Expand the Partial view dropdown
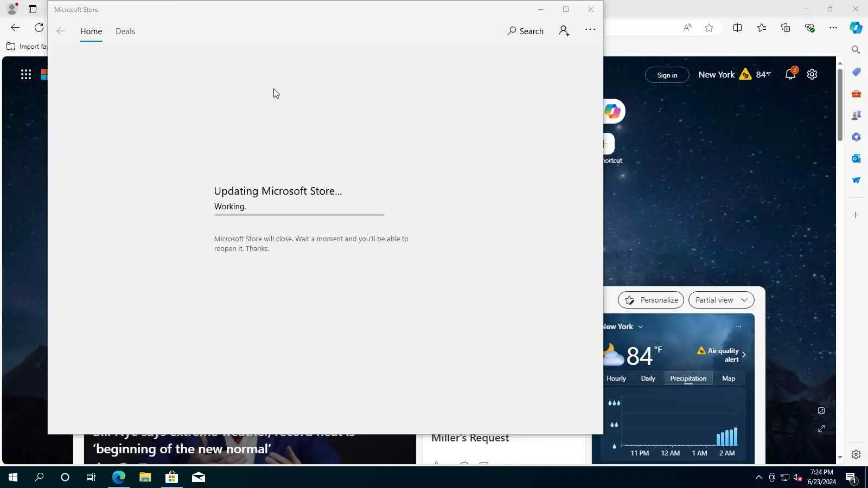The height and width of the screenshot is (488, 868). point(721,300)
